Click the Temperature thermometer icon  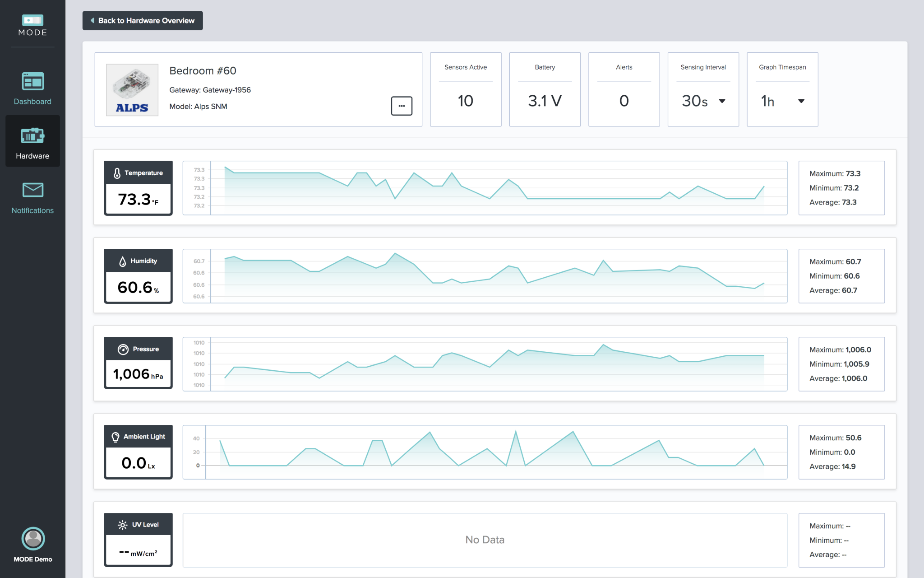(x=117, y=173)
